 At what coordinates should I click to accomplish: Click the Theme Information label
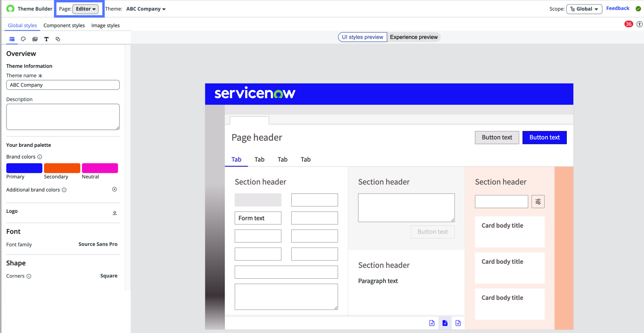point(29,66)
